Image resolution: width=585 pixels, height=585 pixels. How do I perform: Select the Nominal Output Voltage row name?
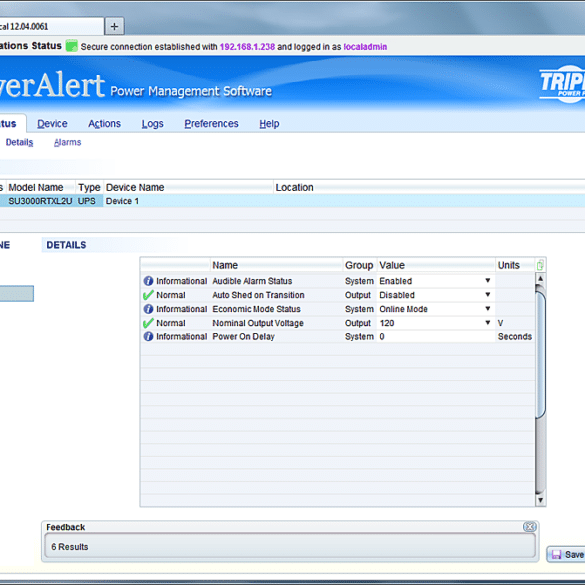[258, 323]
